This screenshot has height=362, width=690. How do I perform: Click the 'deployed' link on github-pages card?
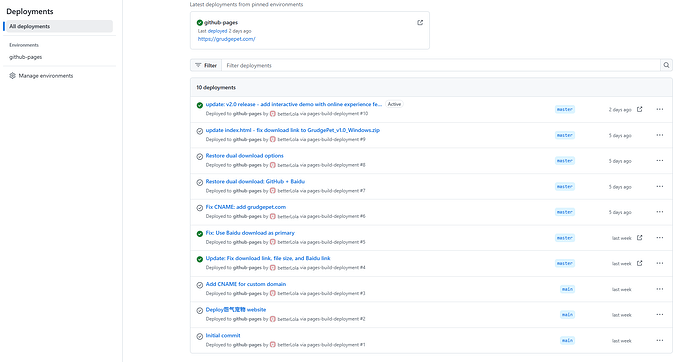coord(217,31)
